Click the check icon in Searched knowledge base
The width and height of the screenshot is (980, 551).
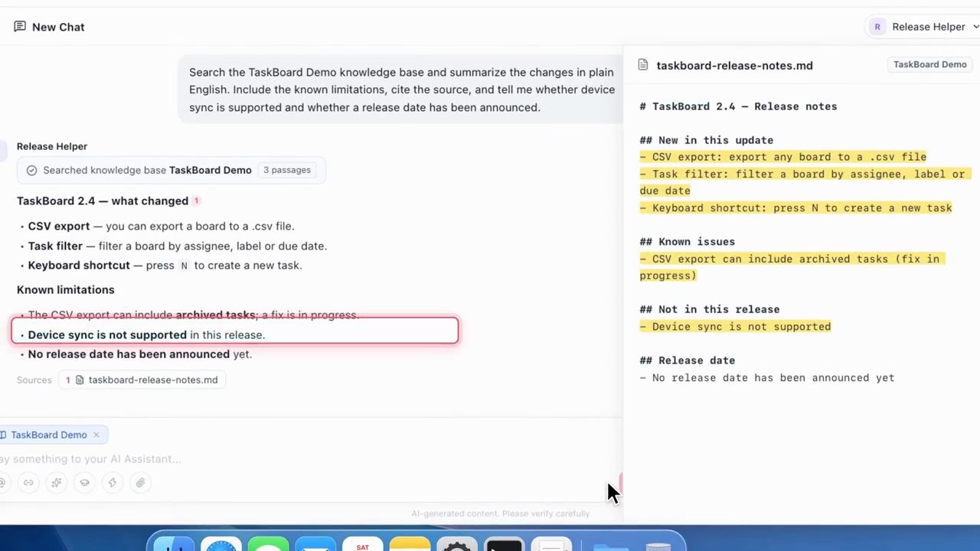click(31, 170)
